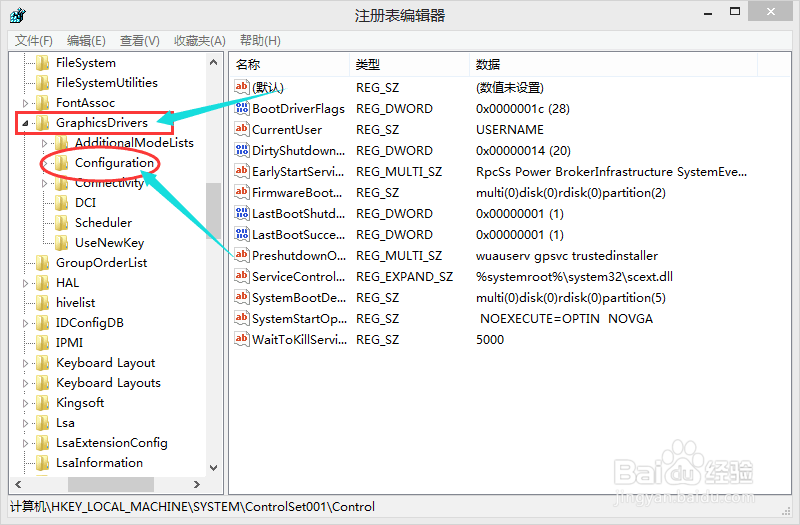Minimize the Registry Editor window
This screenshot has height=525, width=800.
coord(708,13)
